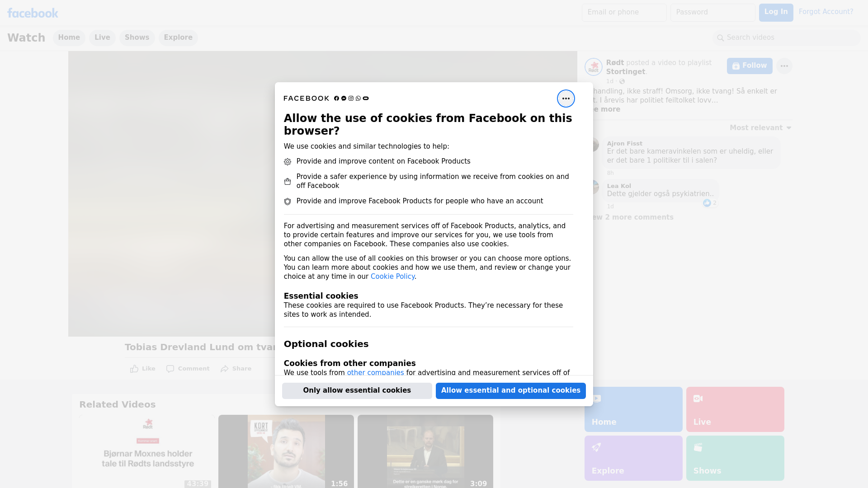
Task: Click the Explore tile rocket icon
Action: [x=596, y=447]
